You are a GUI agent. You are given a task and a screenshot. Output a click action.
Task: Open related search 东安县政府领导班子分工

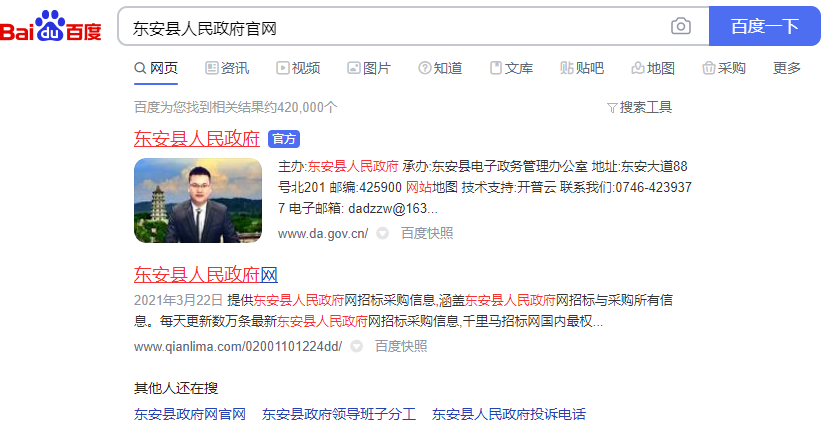coord(339,414)
